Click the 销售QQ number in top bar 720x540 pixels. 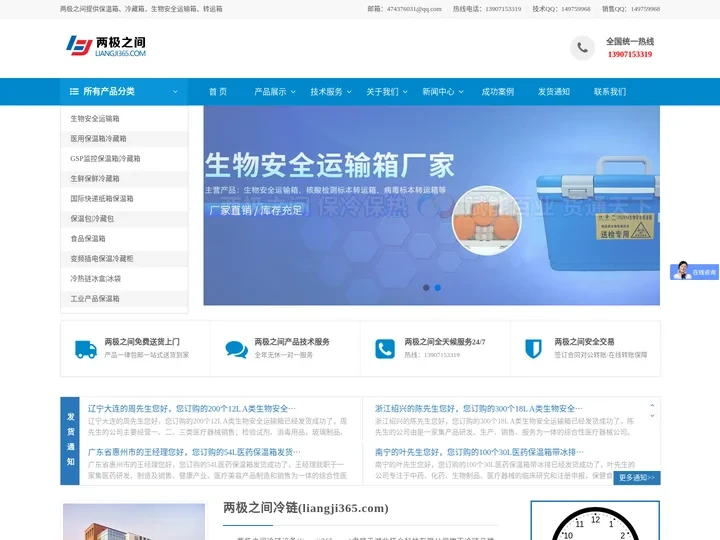[645, 9]
